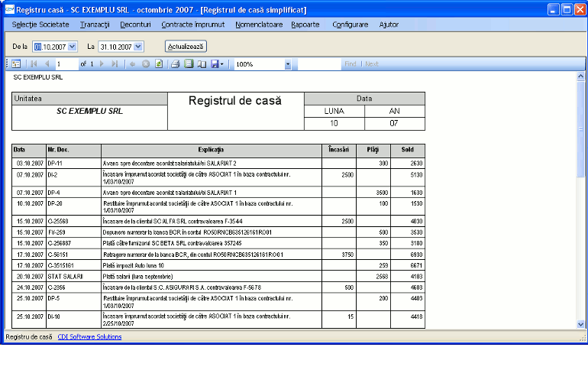Click the back to parent report arrow

point(132,64)
